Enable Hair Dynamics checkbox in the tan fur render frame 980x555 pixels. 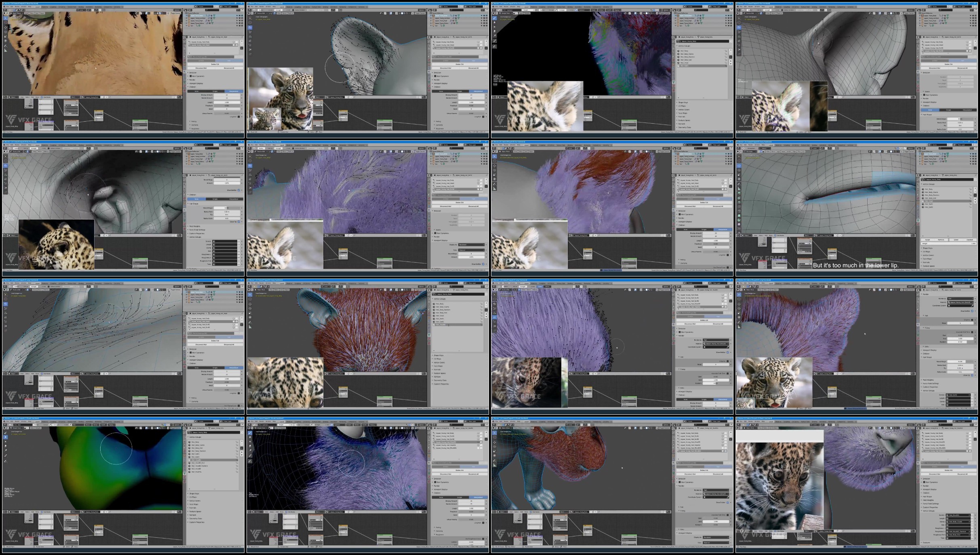191,76
